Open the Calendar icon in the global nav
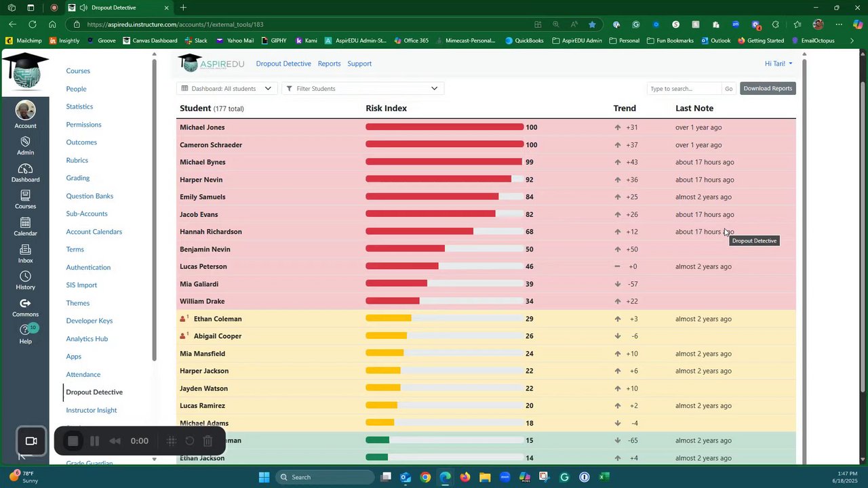This screenshot has height=488, width=868. tap(25, 223)
